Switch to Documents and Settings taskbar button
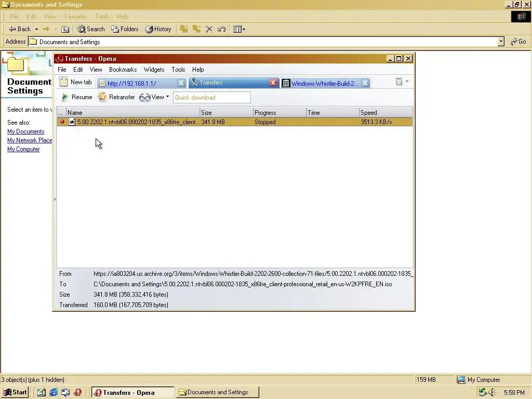 218,393
